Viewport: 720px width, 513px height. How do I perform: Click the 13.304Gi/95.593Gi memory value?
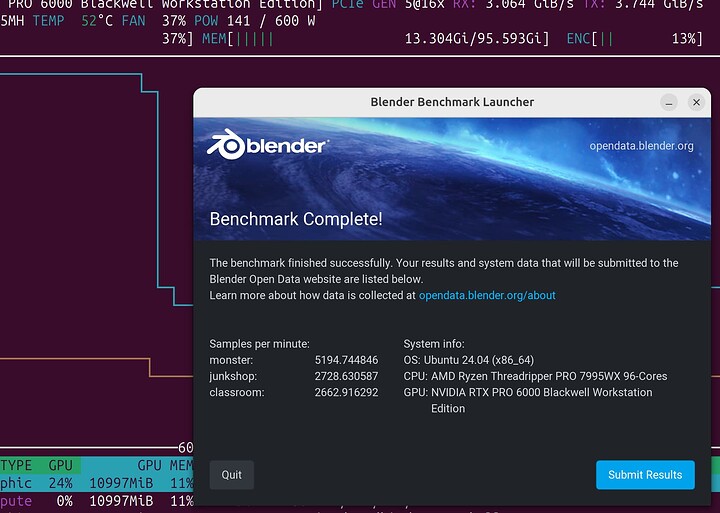pos(472,39)
